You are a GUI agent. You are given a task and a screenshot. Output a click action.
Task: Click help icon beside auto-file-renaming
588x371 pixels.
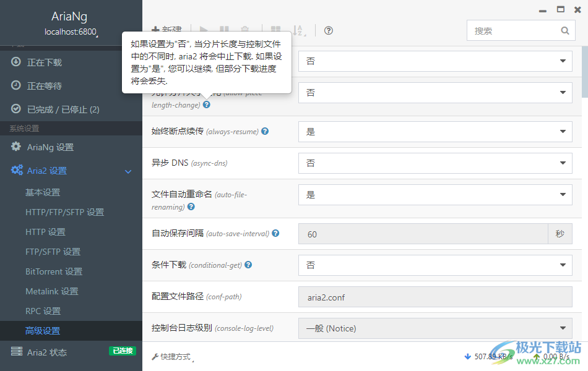[x=191, y=207]
